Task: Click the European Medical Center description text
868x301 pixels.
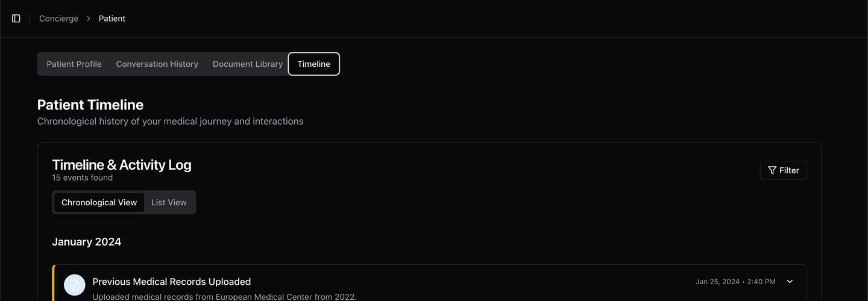Action: pyautogui.click(x=224, y=296)
